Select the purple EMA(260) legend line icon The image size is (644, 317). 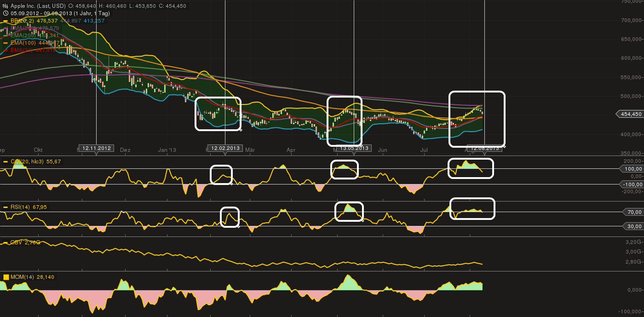point(5,28)
